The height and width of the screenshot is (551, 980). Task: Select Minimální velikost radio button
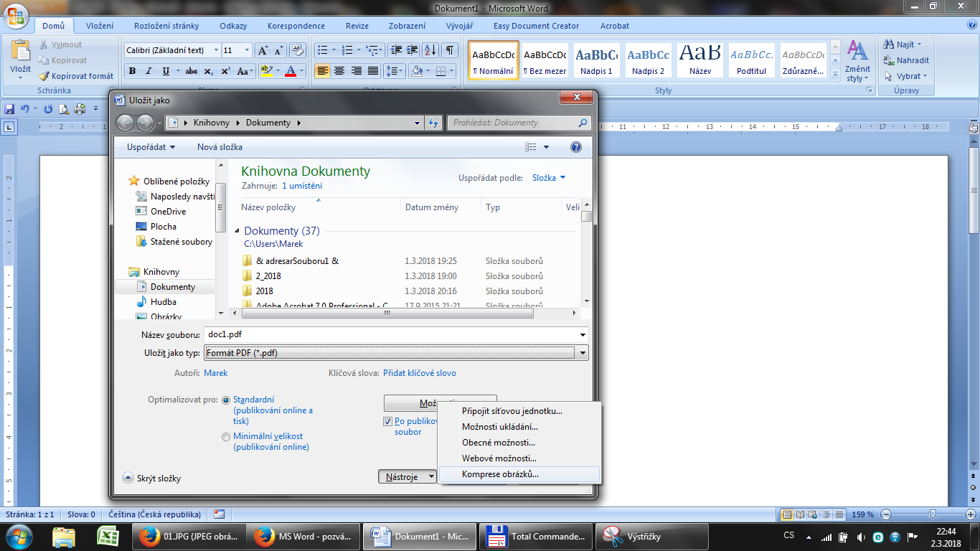(x=227, y=437)
